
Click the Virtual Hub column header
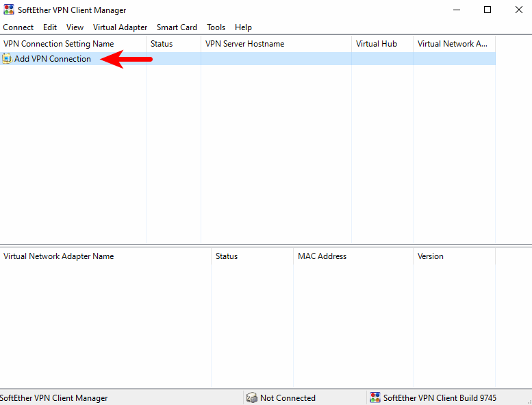pyautogui.click(x=377, y=44)
